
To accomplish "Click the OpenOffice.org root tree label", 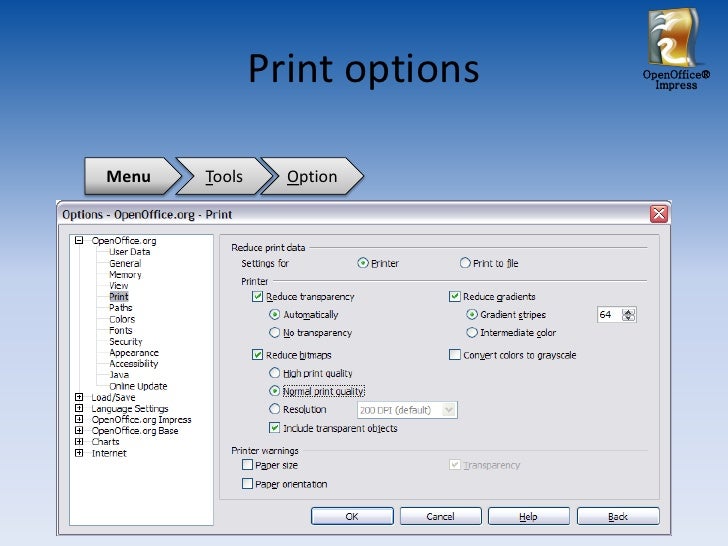I will pyautogui.click(x=124, y=240).
